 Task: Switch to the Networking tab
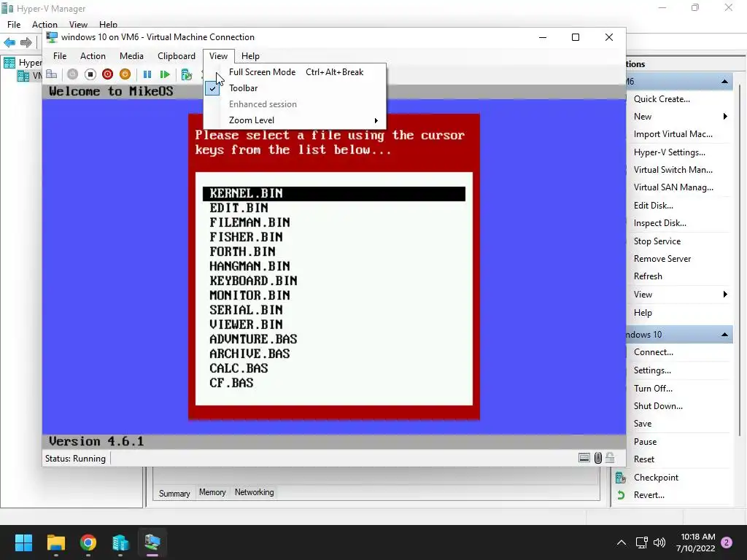[254, 492]
